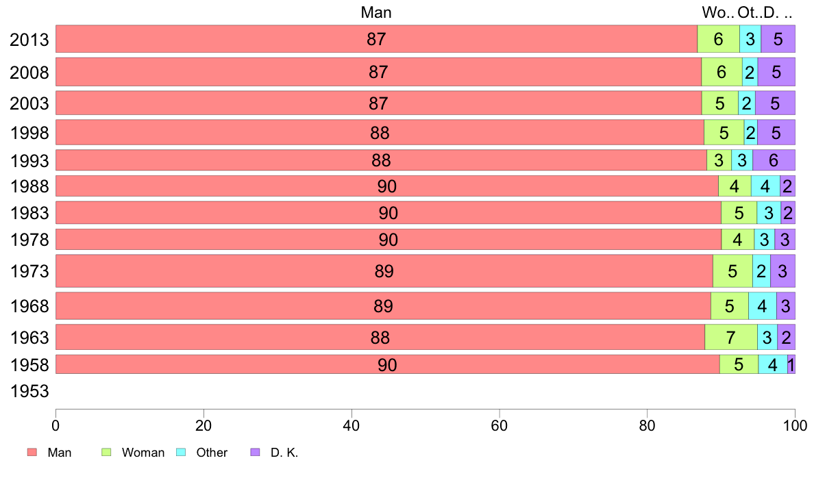814x504 pixels.
Task: Click the purple D. K. legend swatch
Action: coord(255,452)
